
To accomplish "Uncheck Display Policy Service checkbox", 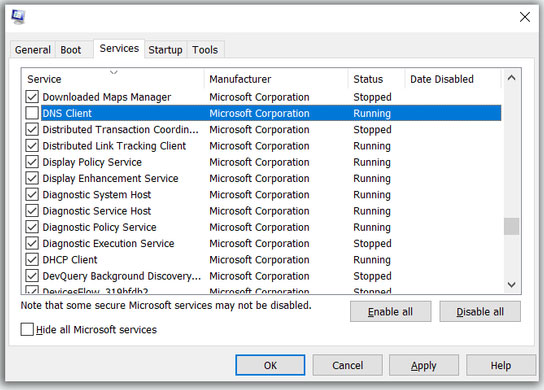I will (32, 162).
